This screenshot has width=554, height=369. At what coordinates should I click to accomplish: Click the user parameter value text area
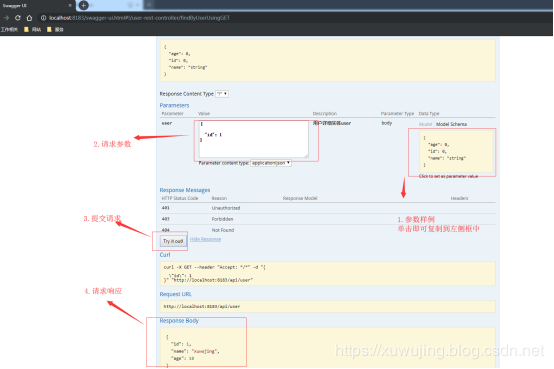tap(253, 139)
